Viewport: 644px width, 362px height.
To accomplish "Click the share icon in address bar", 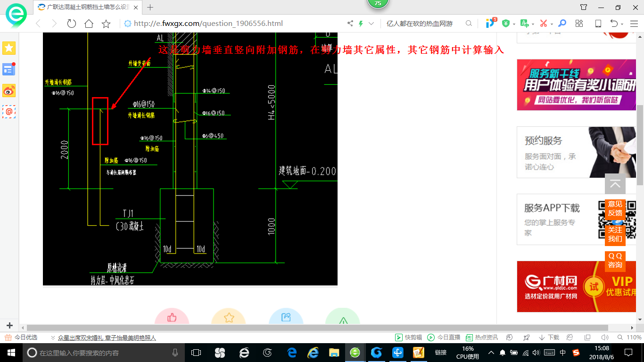I will point(350,24).
